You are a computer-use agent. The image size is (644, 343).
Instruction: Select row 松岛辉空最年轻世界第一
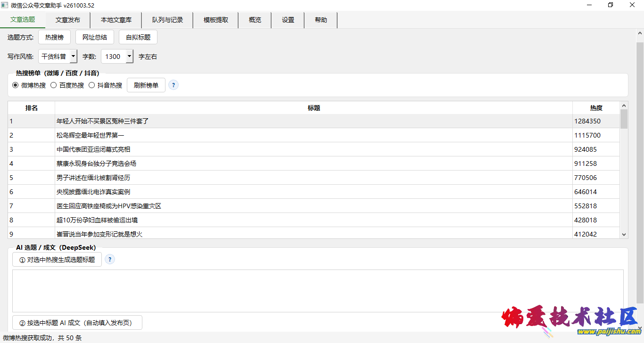[314, 135]
